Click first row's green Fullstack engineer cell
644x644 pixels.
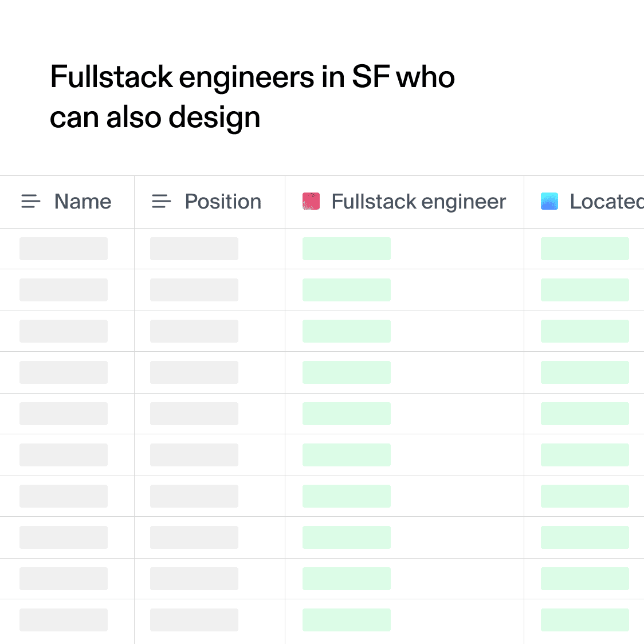click(347, 249)
